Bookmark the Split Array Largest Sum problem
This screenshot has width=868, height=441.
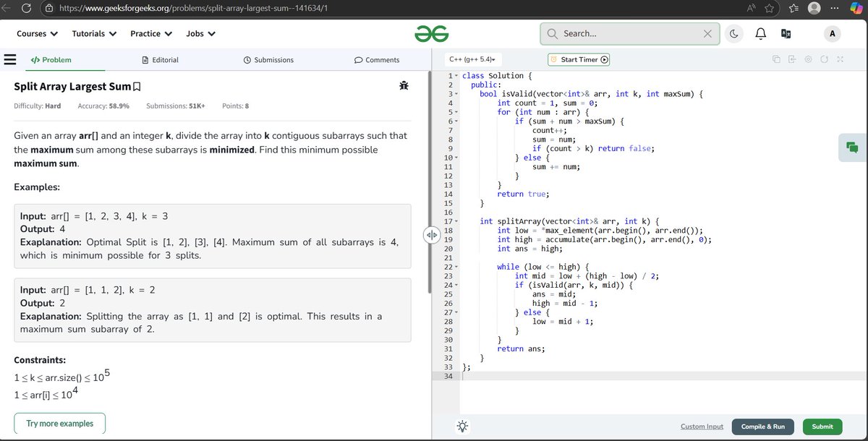137,87
